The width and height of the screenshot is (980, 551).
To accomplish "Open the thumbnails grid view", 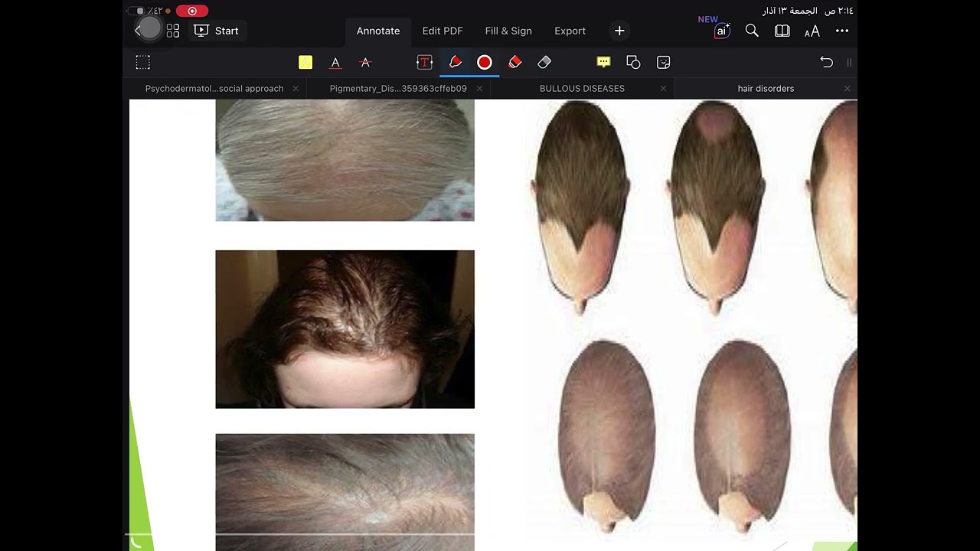I will (173, 31).
